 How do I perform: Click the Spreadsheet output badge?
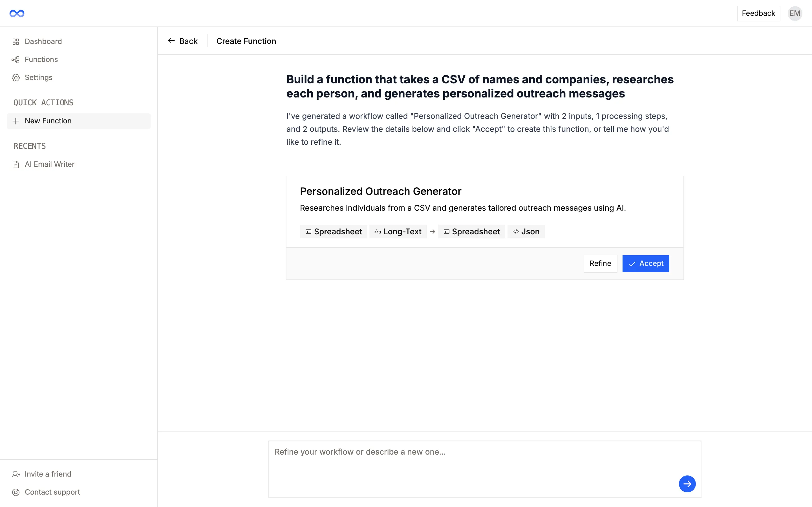coord(471,231)
